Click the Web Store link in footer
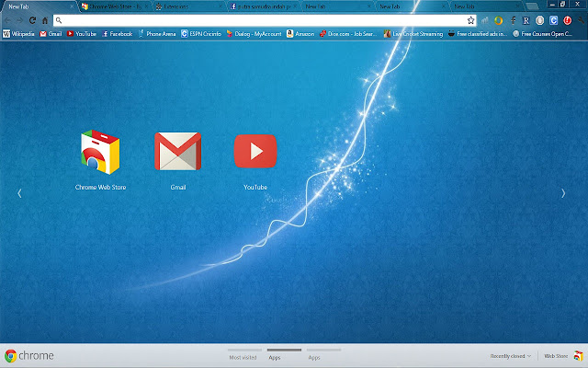The height and width of the screenshot is (368, 588). coord(556,356)
